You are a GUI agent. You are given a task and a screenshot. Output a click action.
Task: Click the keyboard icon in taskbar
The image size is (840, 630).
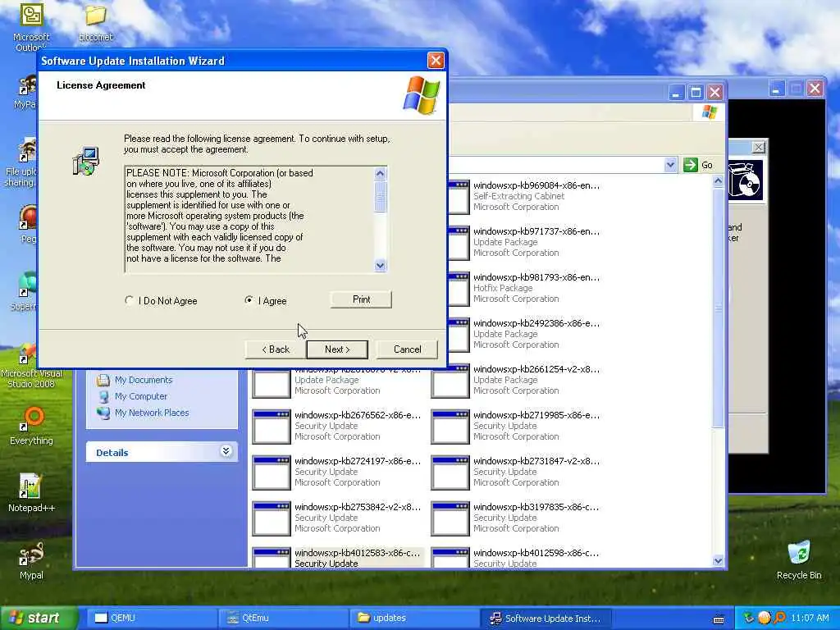(719, 619)
